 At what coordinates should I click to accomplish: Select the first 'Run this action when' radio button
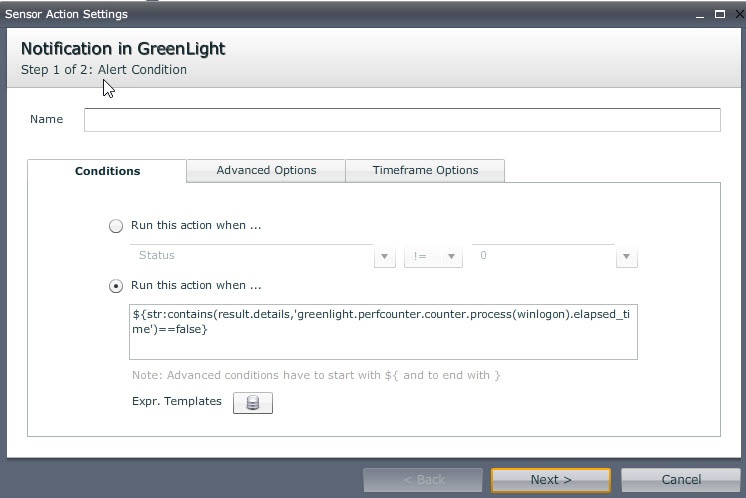(x=116, y=226)
